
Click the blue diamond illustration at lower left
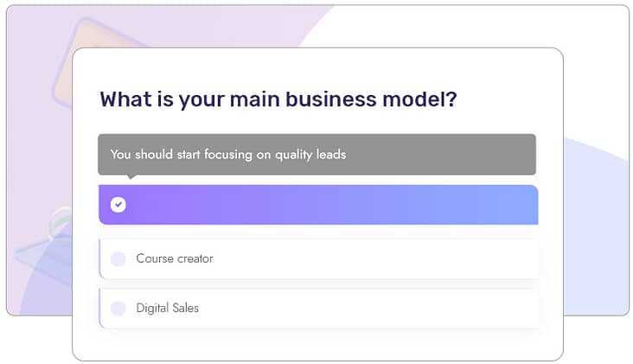tap(44, 259)
